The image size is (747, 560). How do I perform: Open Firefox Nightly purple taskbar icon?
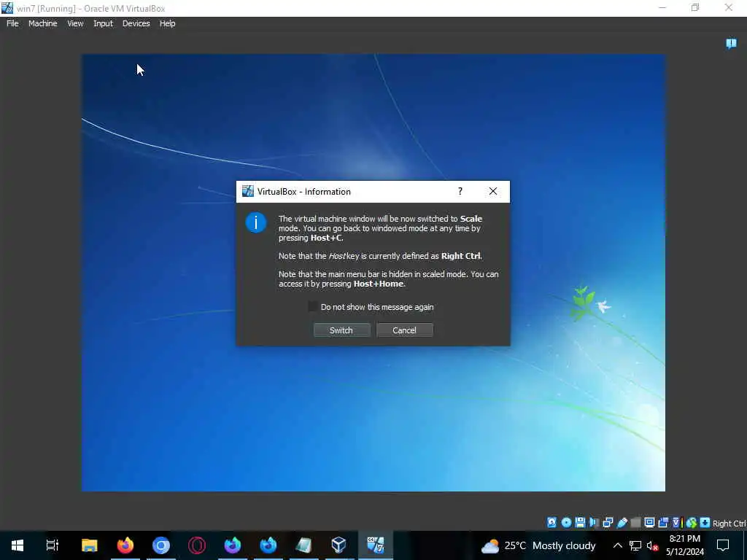click(233, 545)
